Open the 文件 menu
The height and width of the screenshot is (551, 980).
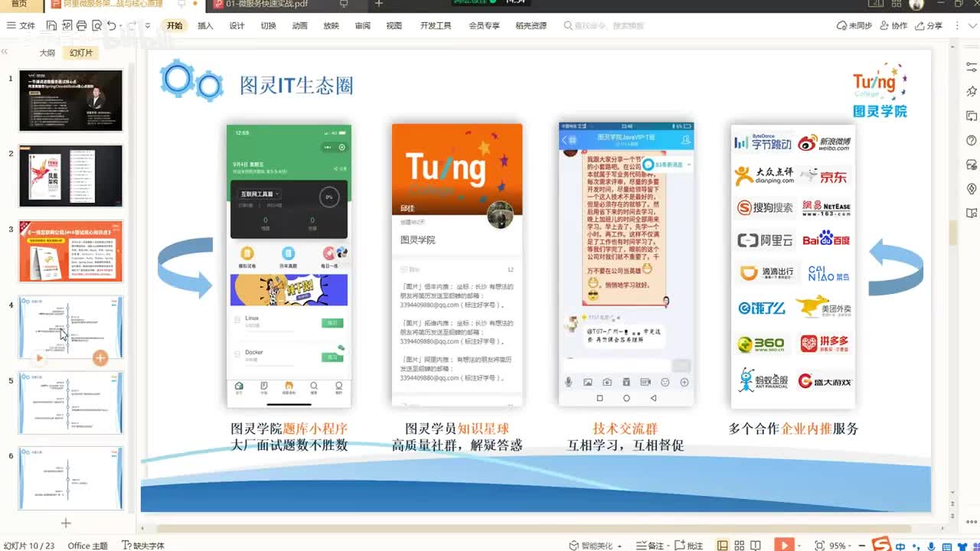tap(21, 25)
